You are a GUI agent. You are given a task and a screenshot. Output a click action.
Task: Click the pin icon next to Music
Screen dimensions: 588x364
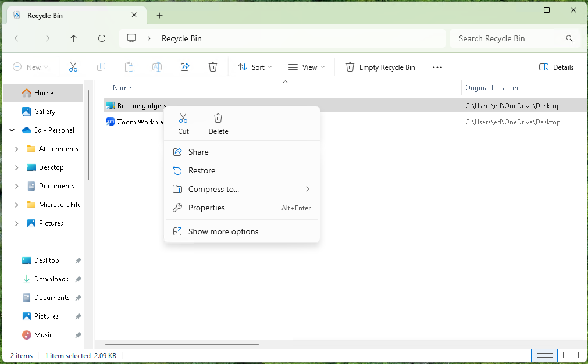[x=78, y=335]
